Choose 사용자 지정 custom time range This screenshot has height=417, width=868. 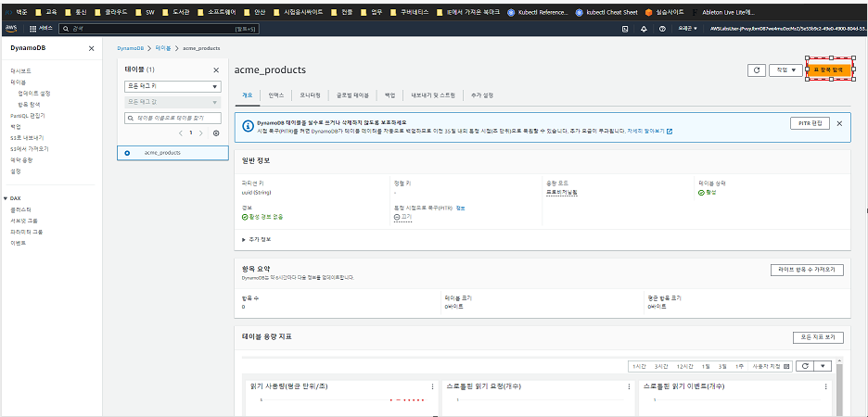click(771, 366)
